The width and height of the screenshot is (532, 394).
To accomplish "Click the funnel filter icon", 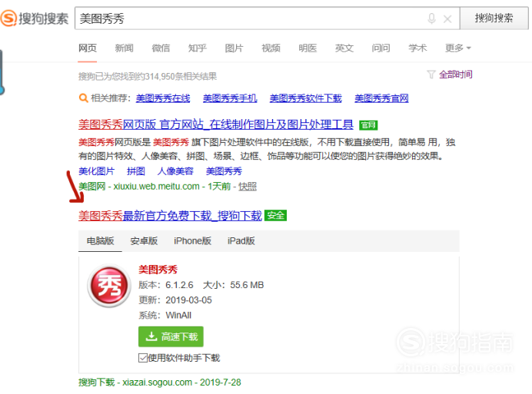I will [431, 74].
